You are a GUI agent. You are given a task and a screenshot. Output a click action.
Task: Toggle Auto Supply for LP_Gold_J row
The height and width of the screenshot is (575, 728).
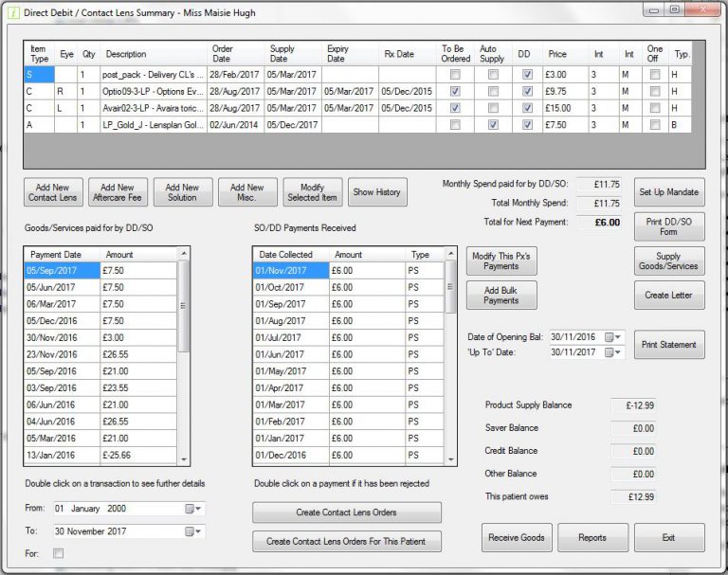pos(493,125)
